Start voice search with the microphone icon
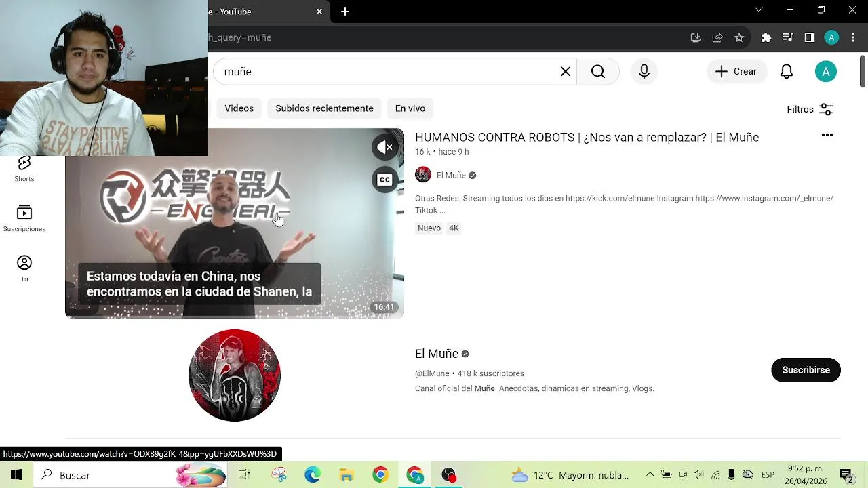868x488 pixels. 644,72
